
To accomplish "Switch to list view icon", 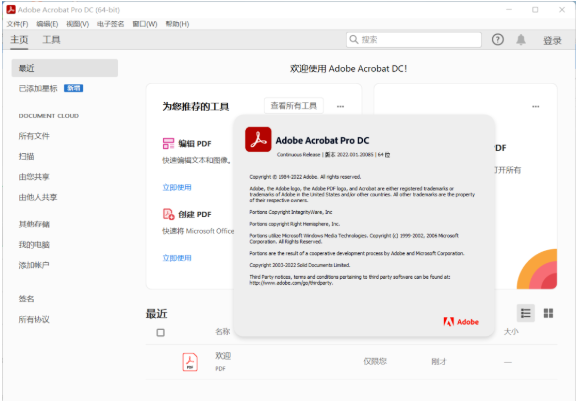I will [x=526, y=313].
